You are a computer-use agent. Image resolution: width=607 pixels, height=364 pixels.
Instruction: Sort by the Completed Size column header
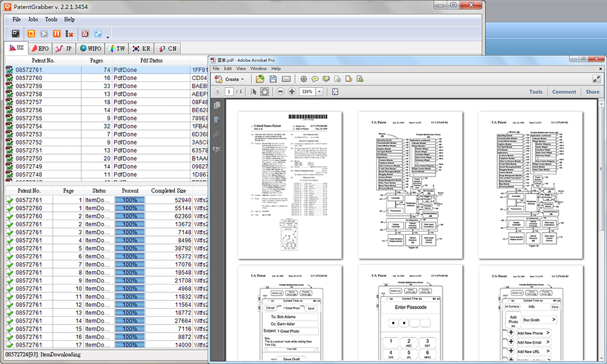168,190
